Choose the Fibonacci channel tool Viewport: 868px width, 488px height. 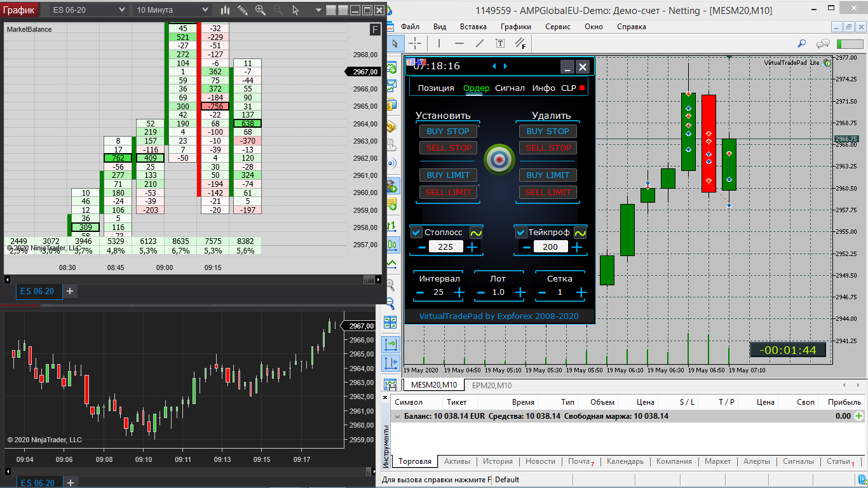(520, 44)
